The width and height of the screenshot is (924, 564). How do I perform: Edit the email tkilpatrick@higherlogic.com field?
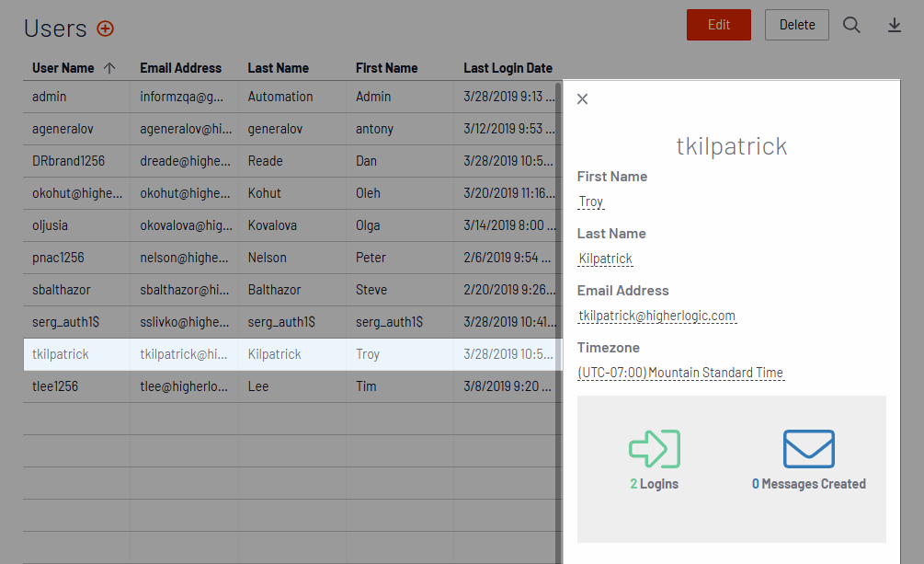click(x=657, y=316)
